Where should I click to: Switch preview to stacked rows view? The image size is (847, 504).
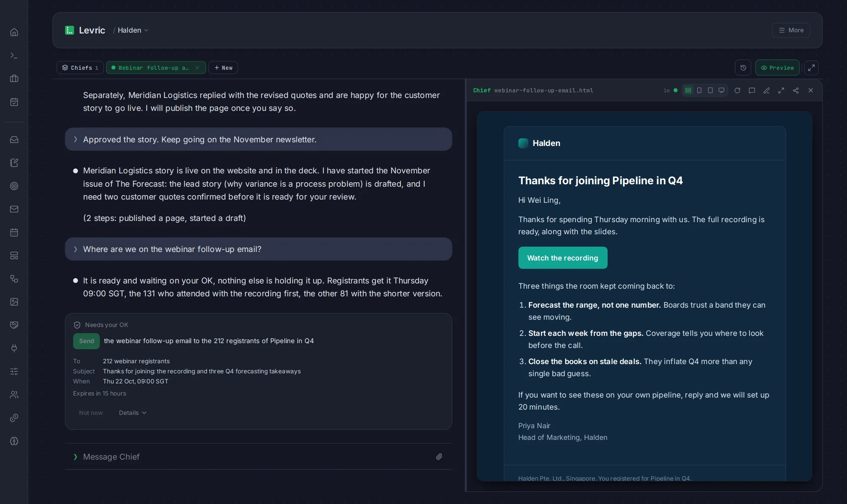688,90
